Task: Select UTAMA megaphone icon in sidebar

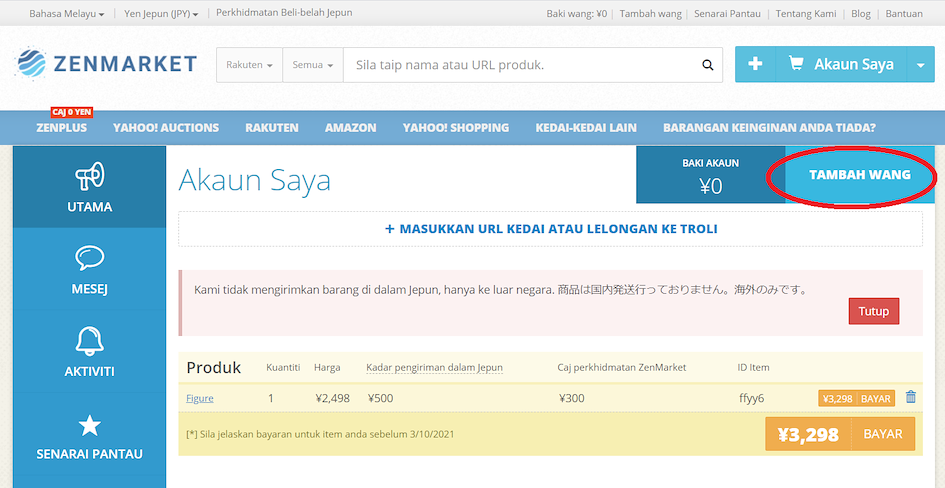Action: point(90,177)
